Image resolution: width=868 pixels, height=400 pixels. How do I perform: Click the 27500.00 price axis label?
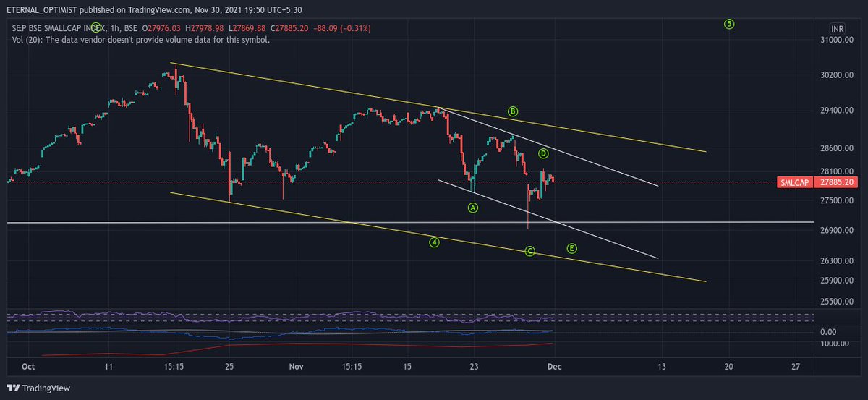click(838, 200)
